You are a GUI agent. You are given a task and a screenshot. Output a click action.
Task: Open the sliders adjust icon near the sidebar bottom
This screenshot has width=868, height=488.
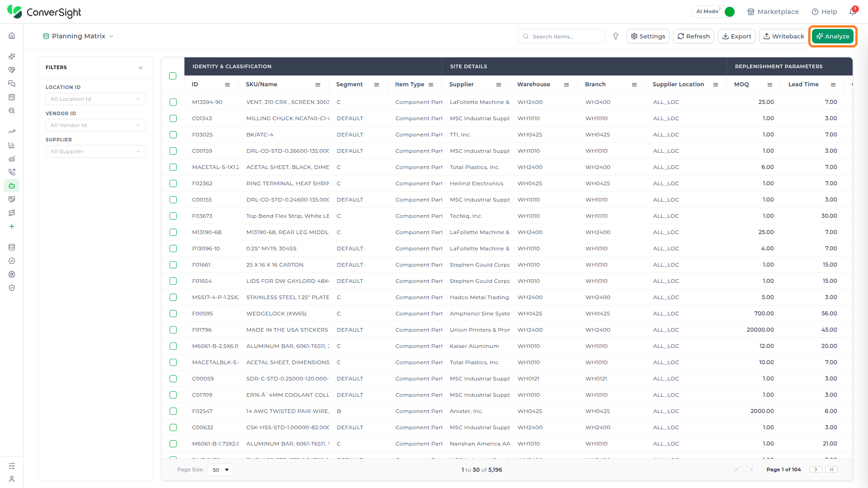click(x=12, y=465)
